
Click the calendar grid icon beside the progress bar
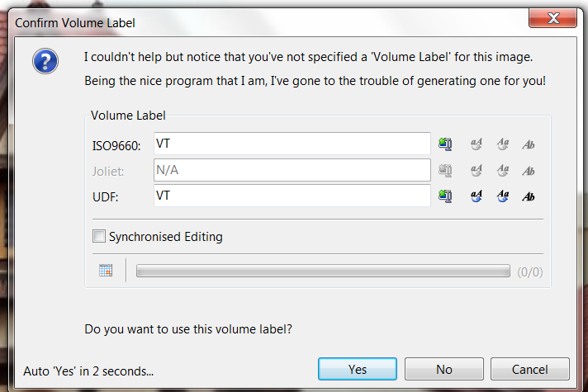[106, 270]
